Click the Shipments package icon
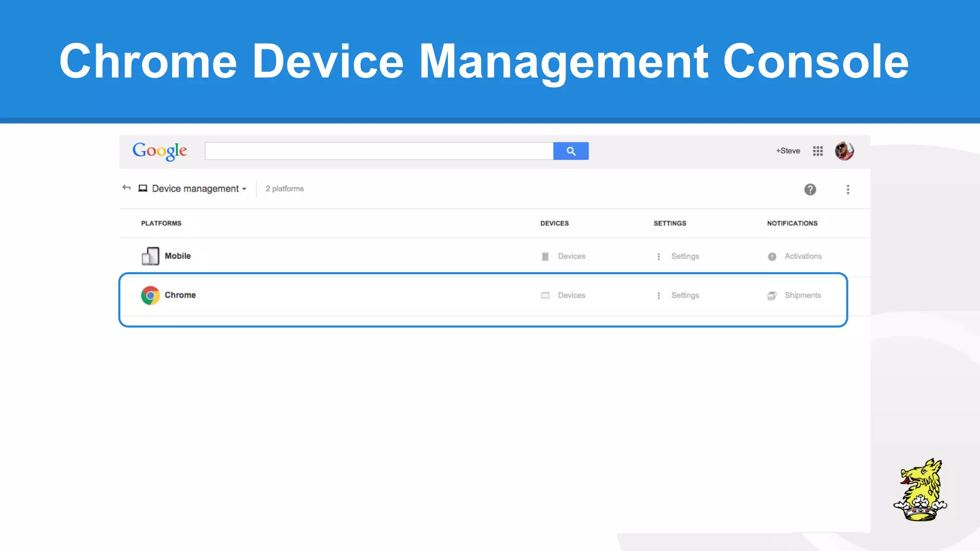Screen dimensions: 980x551 pos(772,296)
